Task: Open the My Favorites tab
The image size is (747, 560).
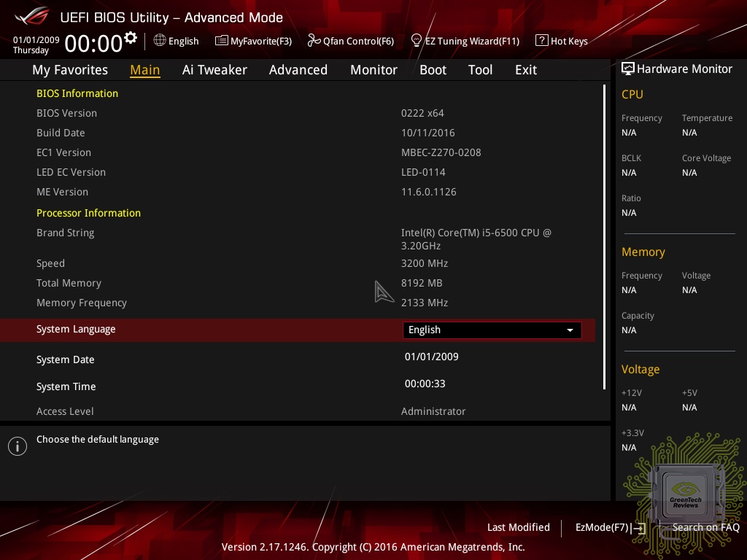Action: [70, 70]
